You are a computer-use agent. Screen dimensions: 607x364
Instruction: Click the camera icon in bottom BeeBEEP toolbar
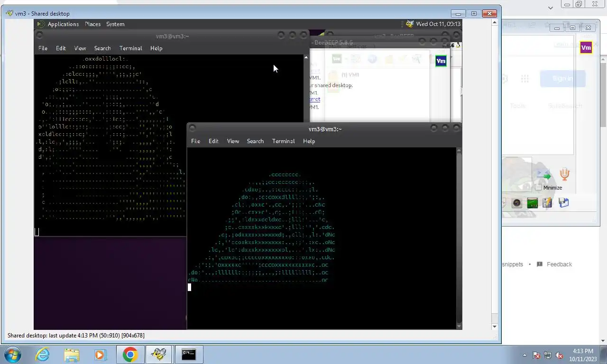click(x=517, y=203)
